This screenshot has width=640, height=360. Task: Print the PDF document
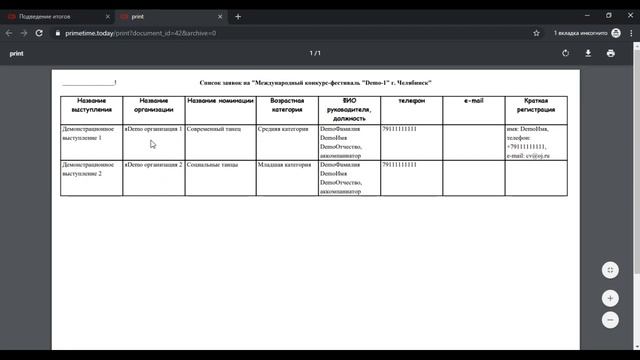(x=611, y=53)
